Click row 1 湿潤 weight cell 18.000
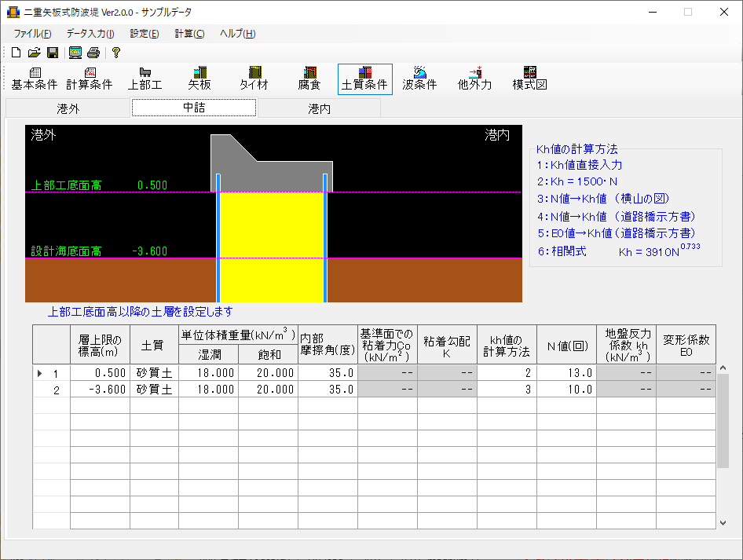Screen dimensions: 743x560 [x=208, y=373]
